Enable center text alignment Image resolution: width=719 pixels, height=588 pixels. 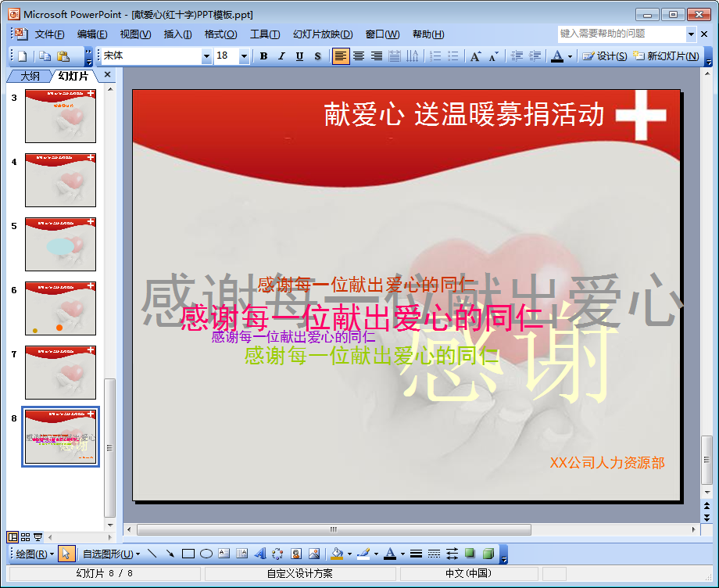[x=359, y=56]
